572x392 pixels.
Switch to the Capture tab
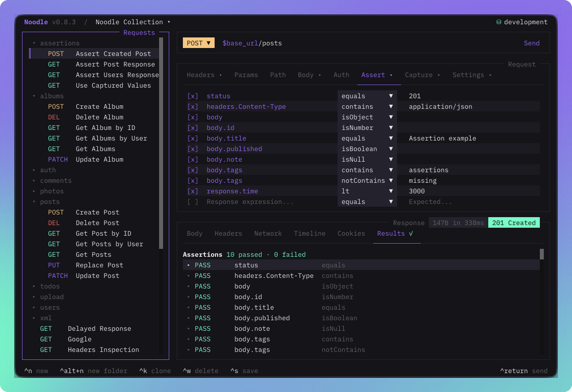[422, 75]
